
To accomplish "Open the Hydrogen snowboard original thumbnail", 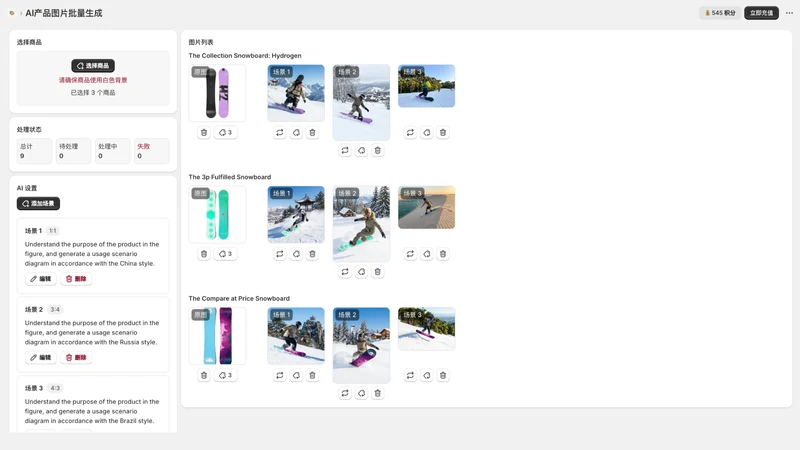I will coord(217,93).
